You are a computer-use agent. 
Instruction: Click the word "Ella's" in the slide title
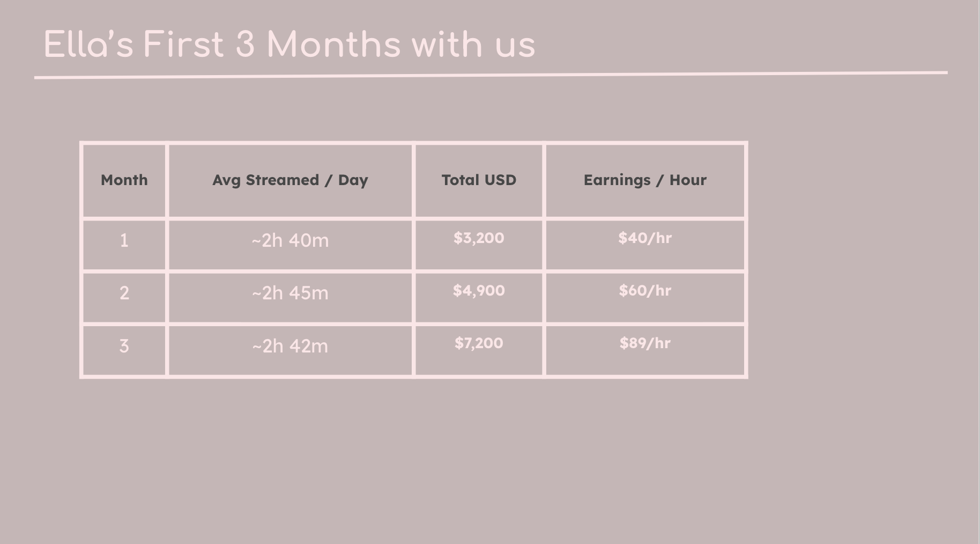88,45
